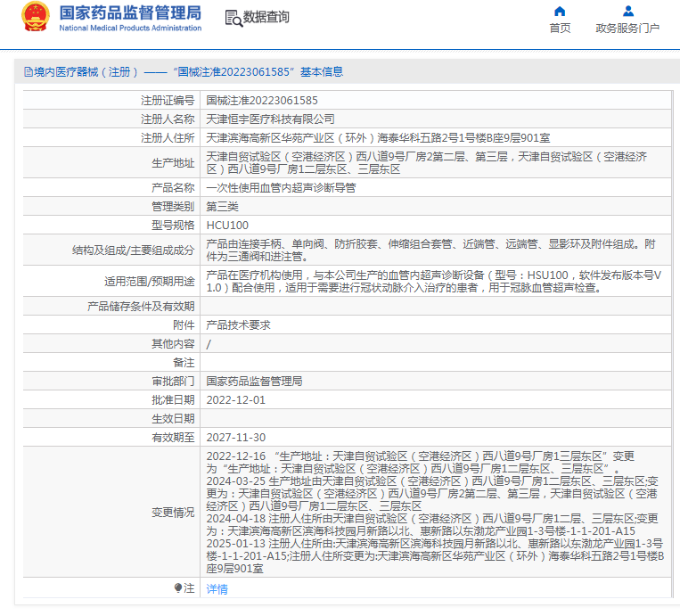
Task: Go to 首页 text label
Action: [x=560, y=29]
